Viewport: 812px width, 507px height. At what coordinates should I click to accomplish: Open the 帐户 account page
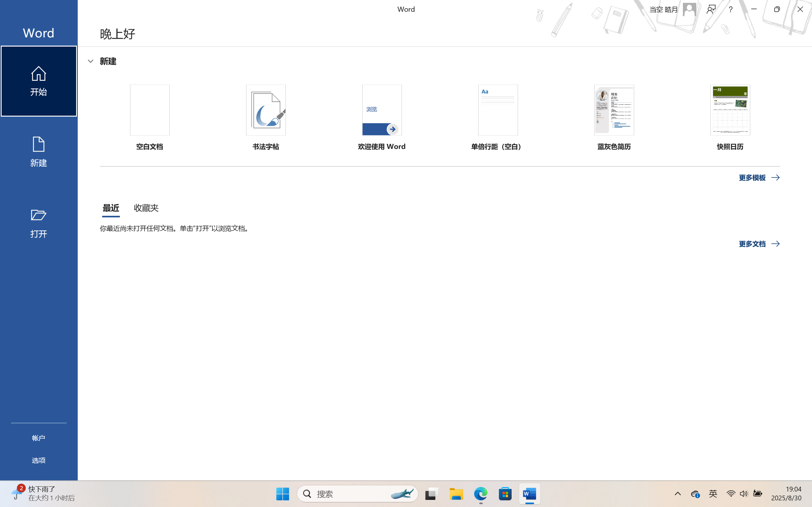tap(39, 438)
